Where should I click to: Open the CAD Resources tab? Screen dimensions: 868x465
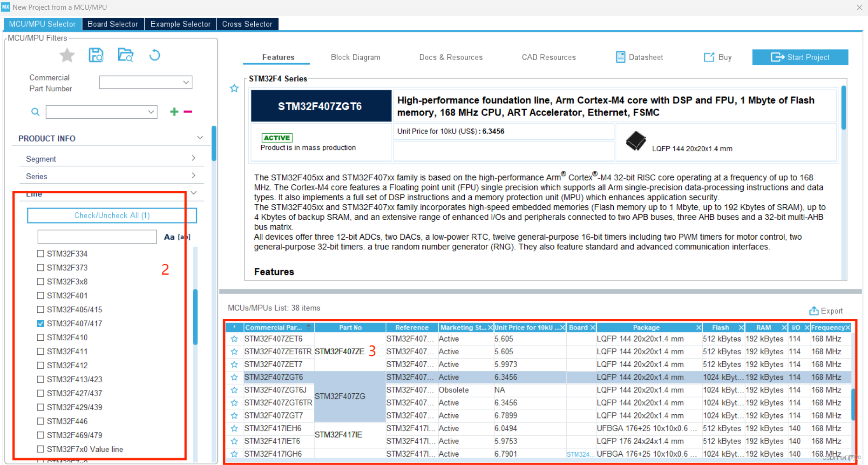[549, 57]
